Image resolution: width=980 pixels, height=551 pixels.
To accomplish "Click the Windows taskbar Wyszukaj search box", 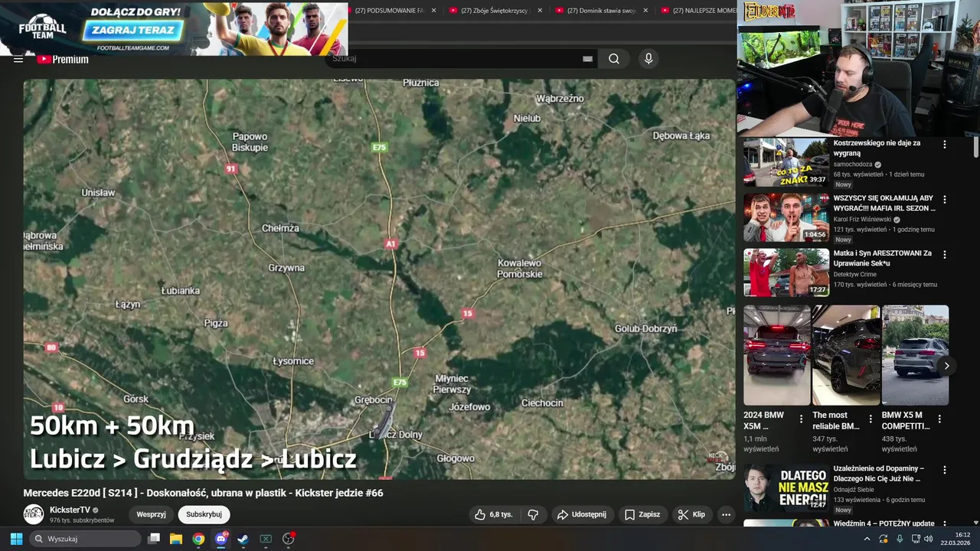I will point(85,539).
